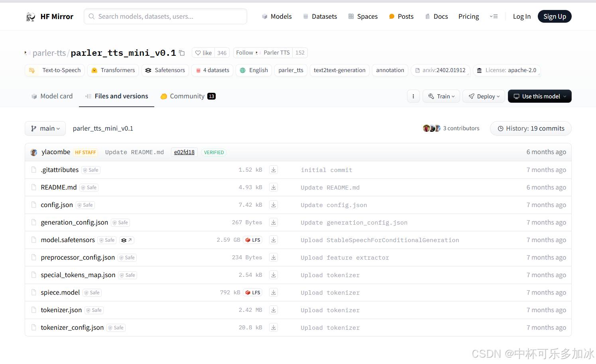596x364 pixels.
Task: Click the three-dot more options button
Action: tap(413, 96)
